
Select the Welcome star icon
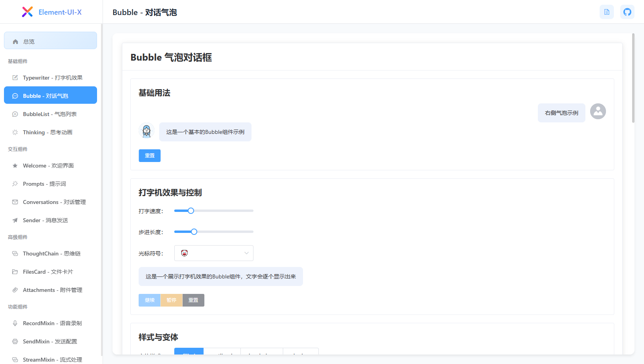[15, 166]
